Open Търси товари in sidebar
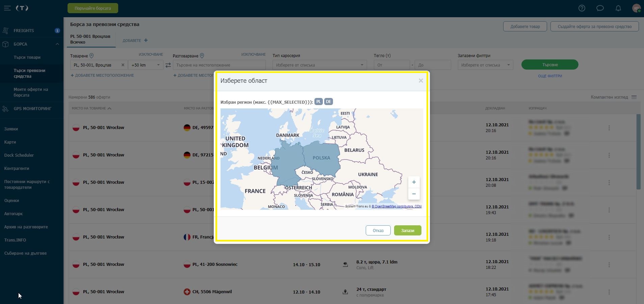 coord(27,57)
